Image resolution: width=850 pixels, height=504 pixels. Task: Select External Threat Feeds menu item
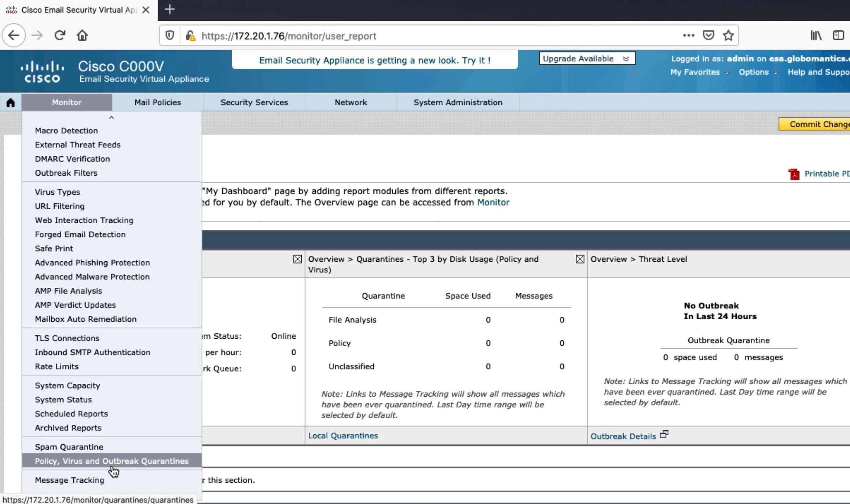tap(78, 145)
